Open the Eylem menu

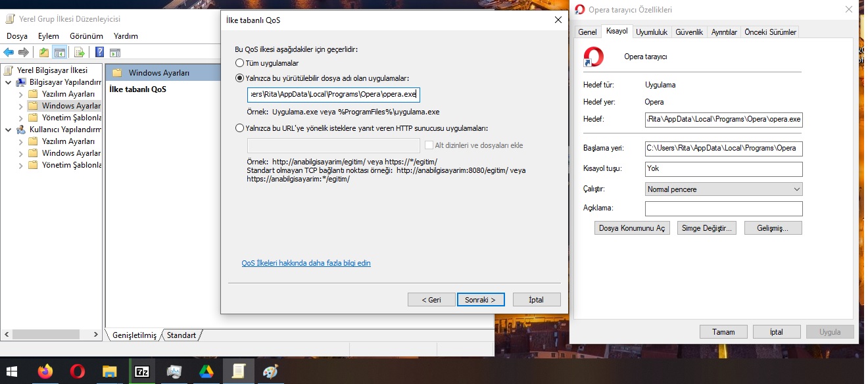click(49, 36)
